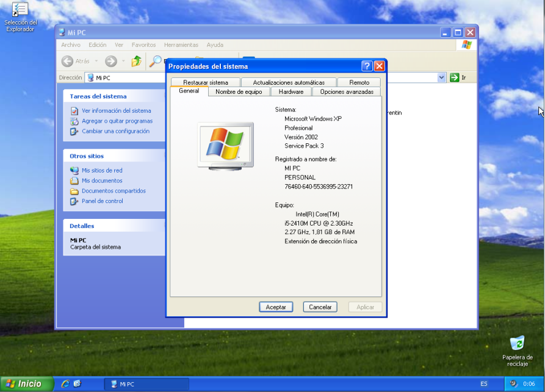
Task: Click the Ver información del sistema icon
Action: point(74,111)
